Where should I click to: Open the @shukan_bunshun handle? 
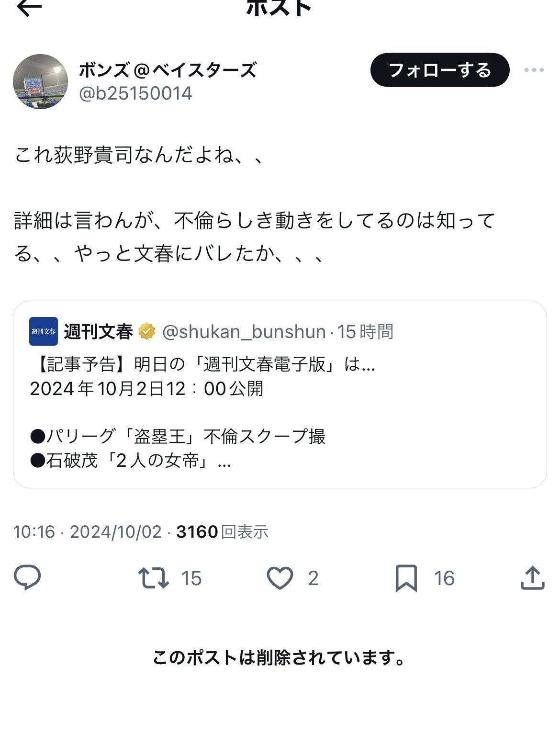(x=244, y=332)
